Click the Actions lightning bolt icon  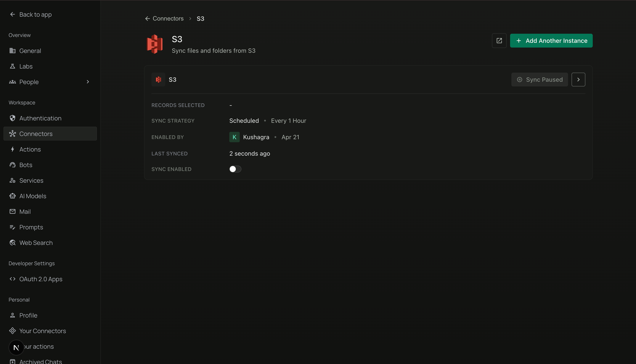(13, 149)
